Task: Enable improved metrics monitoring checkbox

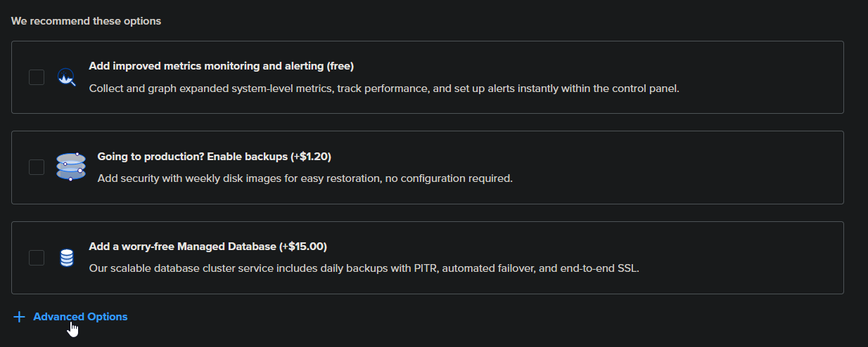Action: pyautogui.click(x=37, y=77)
